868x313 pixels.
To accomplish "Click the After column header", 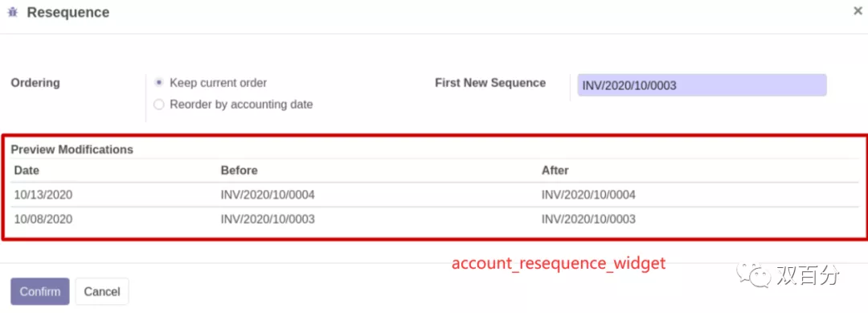I will tap(555, 171).
